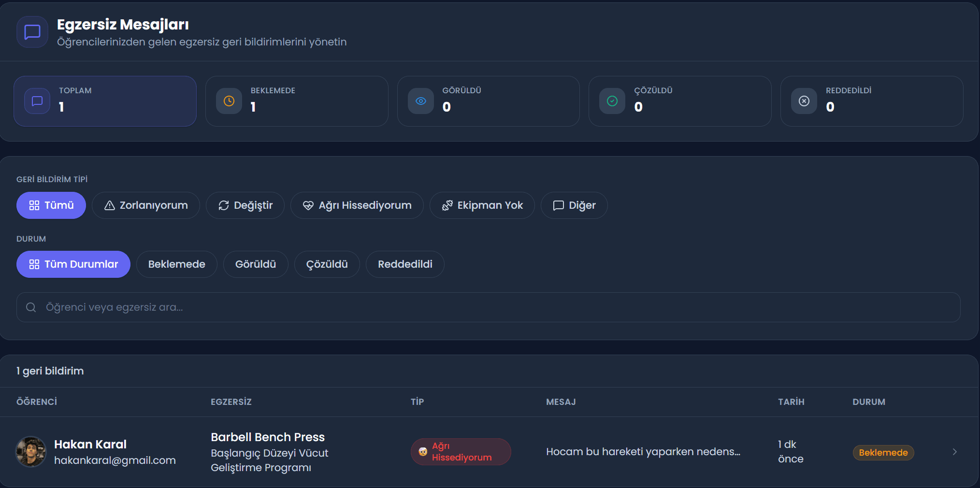
Task: Click the TARİH column header
Action: [x=792, y=402]
